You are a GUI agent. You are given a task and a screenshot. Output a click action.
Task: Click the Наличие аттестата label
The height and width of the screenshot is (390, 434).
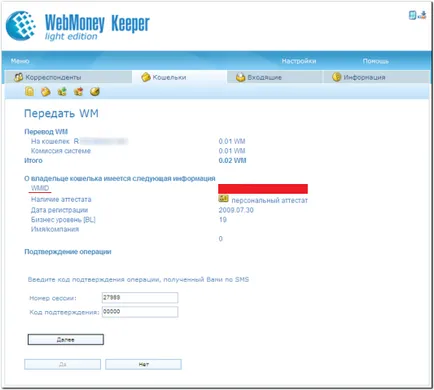tap(61, 199)
